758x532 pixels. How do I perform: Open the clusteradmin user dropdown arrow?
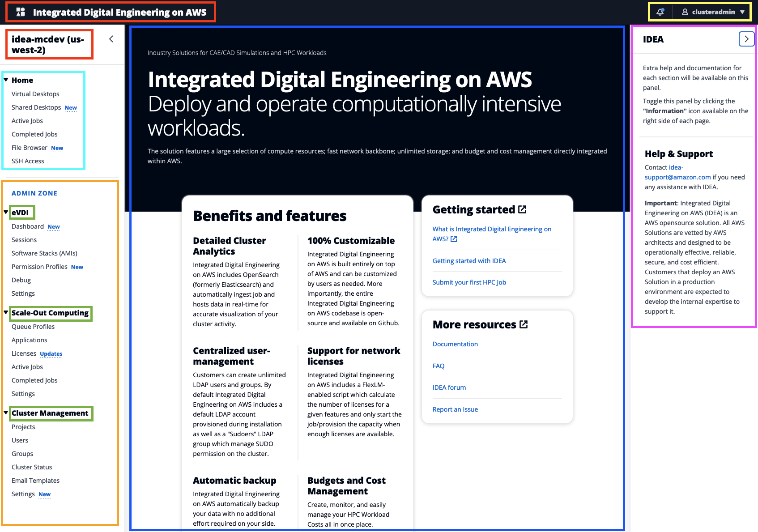pyautogui.click(x=742, y=12)
